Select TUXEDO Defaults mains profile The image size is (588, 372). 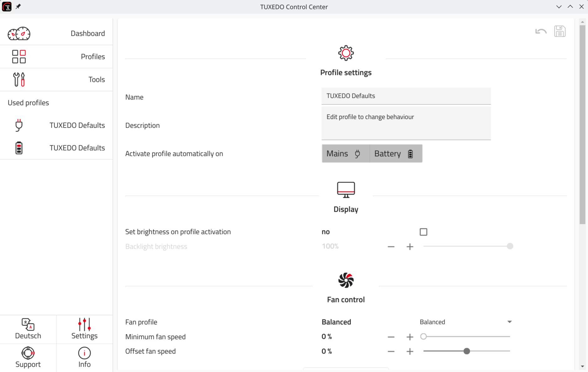pyautogui.click(x=56, y=125)
